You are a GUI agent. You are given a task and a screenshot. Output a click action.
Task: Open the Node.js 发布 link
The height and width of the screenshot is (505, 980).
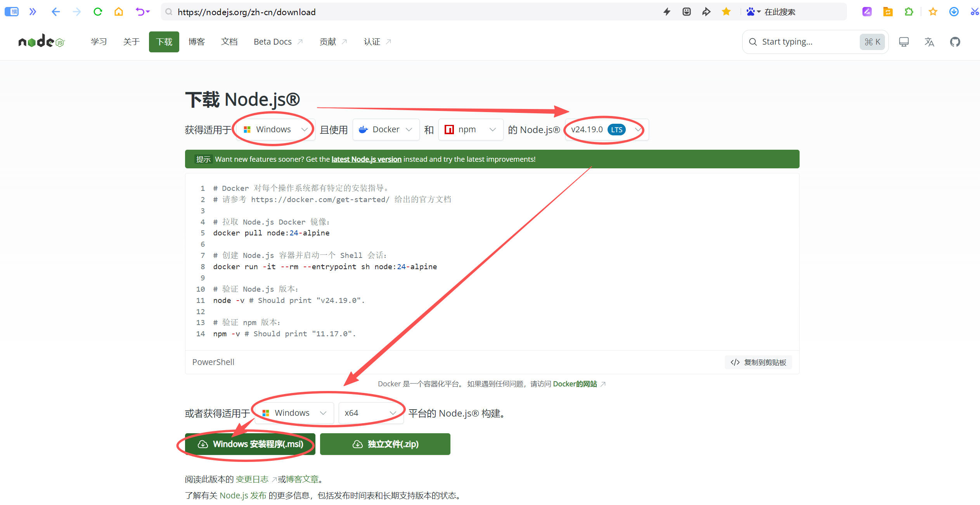coord(243,496)
